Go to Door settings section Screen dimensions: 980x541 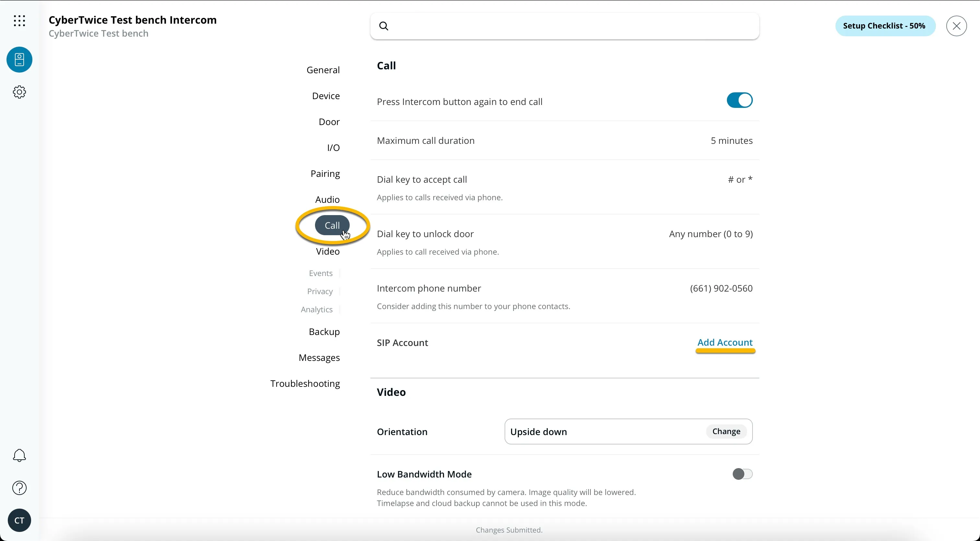click(329, 122)
